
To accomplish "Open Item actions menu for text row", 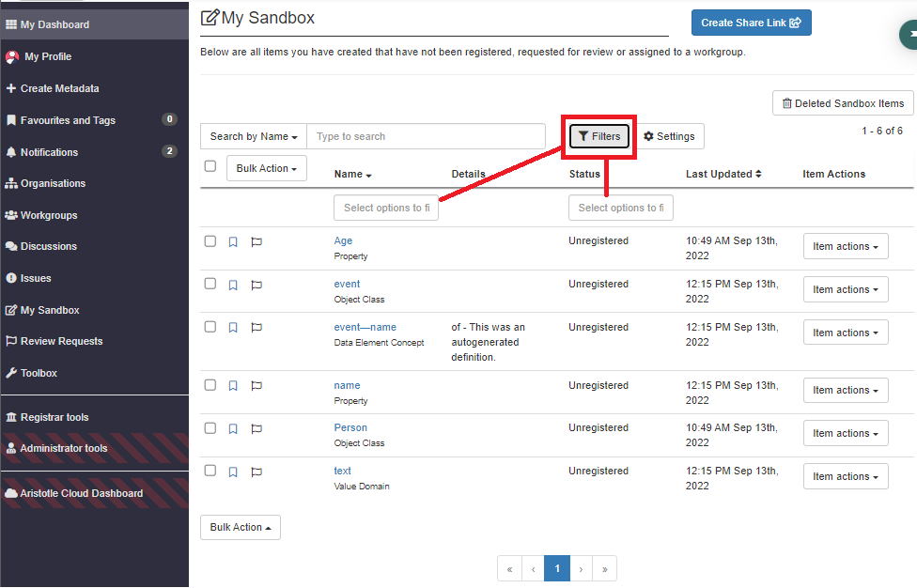I will [845, 476].
